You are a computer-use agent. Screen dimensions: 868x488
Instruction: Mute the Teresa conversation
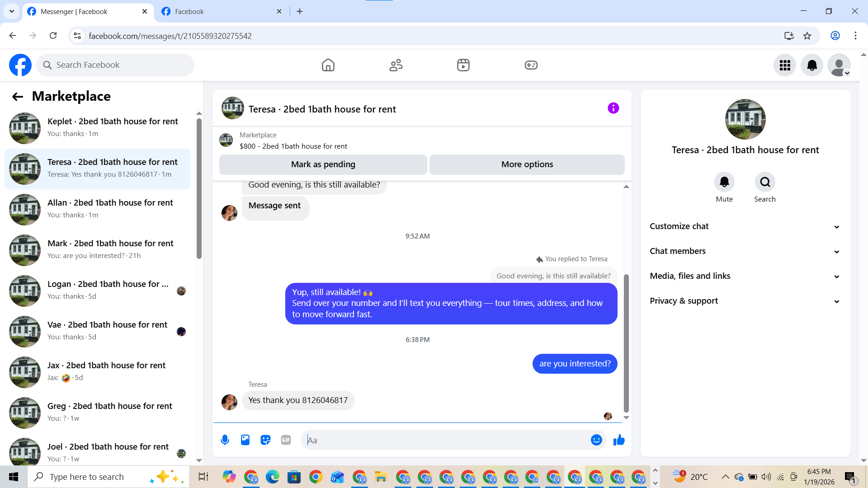tap(724, 182)
